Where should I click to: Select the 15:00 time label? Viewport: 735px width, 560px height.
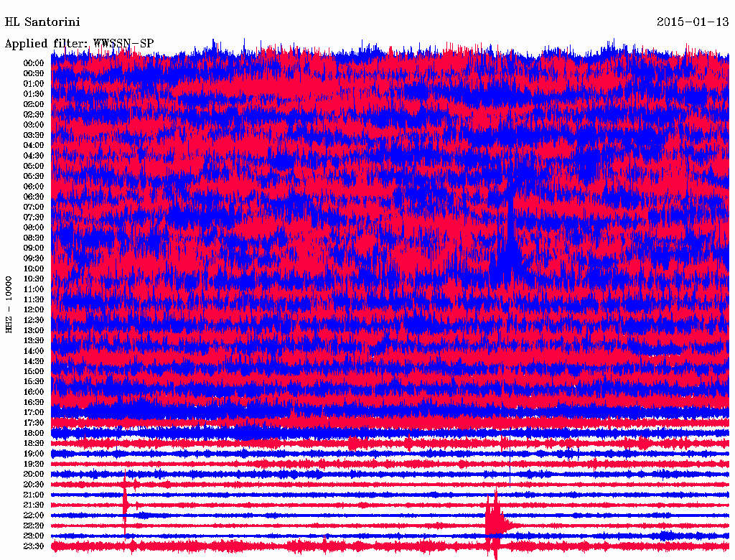(34, 371)
